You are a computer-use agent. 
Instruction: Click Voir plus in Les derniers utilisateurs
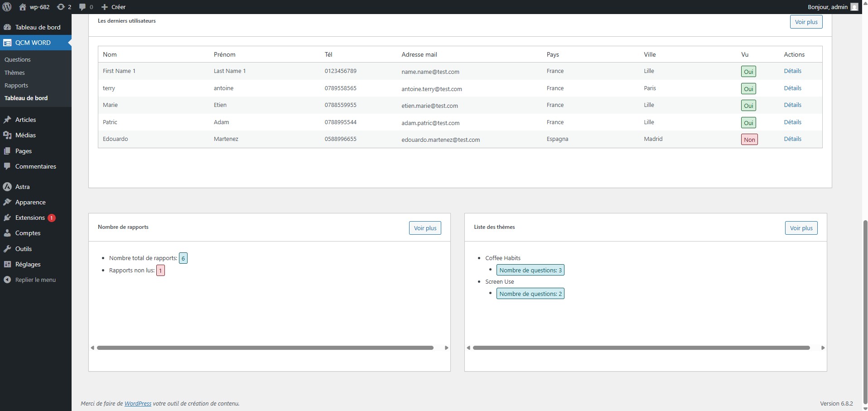pos(806,22)
